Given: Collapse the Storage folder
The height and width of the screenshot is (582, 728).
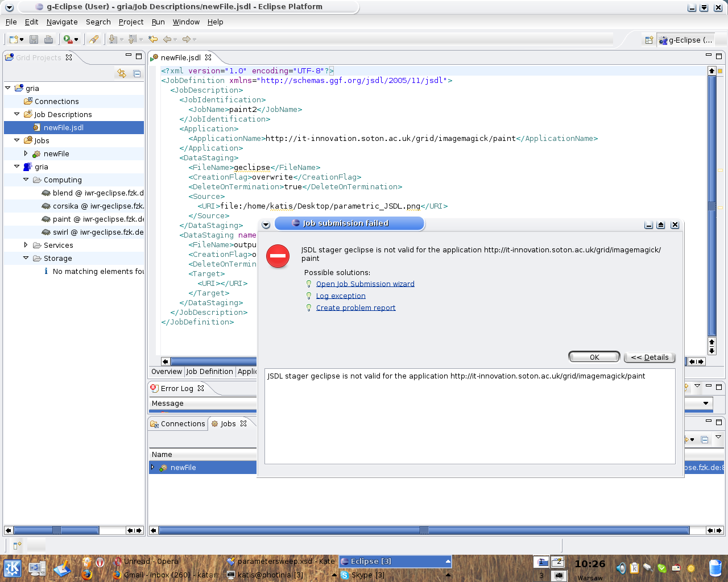Looking at the screenshot, I should coord(26,258).
